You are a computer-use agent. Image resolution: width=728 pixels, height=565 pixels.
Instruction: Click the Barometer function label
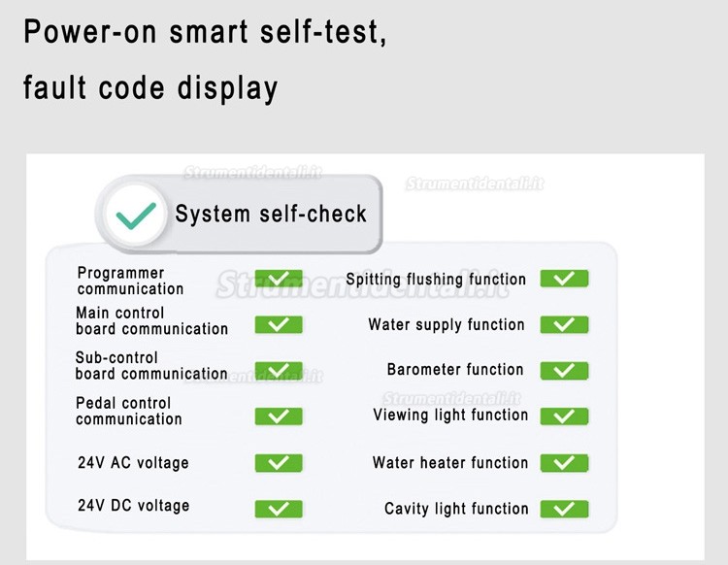tap(455, 370)
